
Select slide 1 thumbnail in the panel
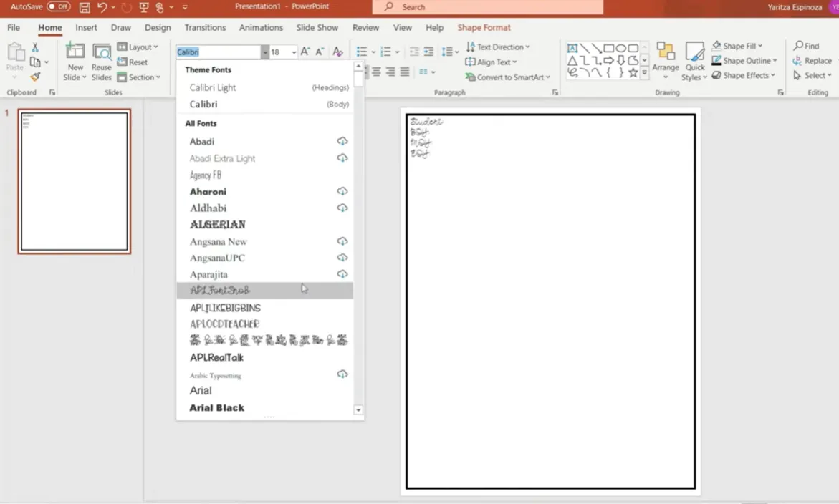(75, 181)
